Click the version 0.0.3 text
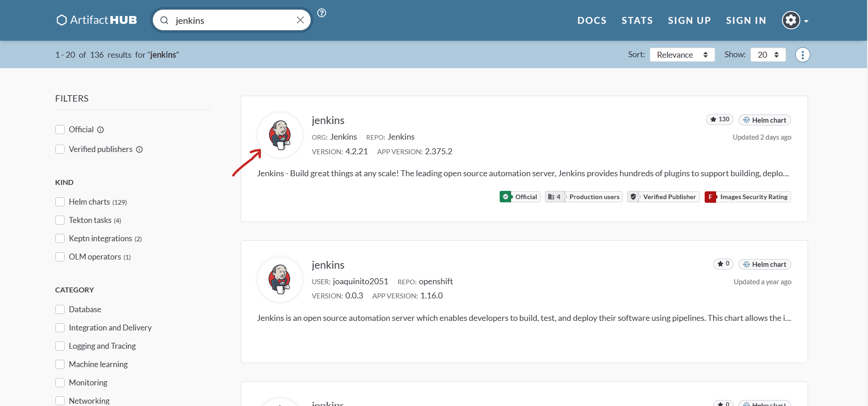 [x=354, y=296]
